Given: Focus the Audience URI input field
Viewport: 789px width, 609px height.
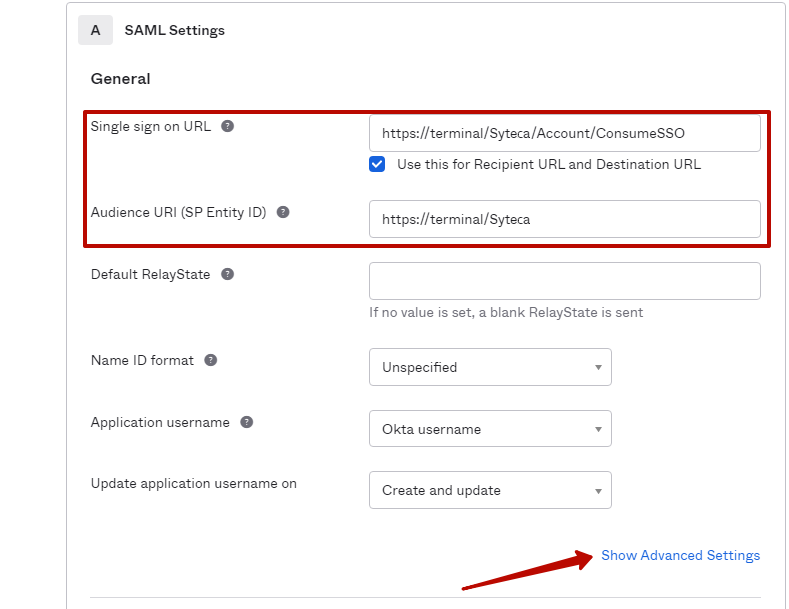Looking at the screenshot, I should (564, 219).
